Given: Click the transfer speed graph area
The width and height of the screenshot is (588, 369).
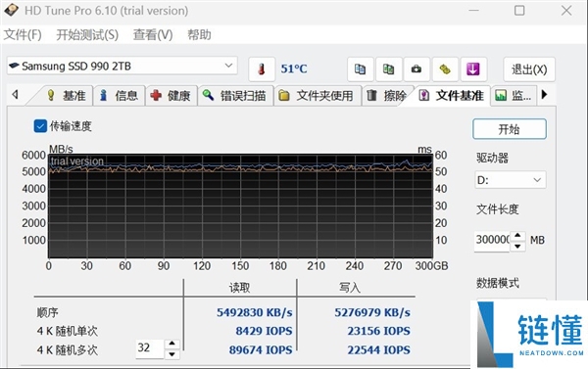Looking at the screenshot, I should pyautogui.click(x=240, y=207).
